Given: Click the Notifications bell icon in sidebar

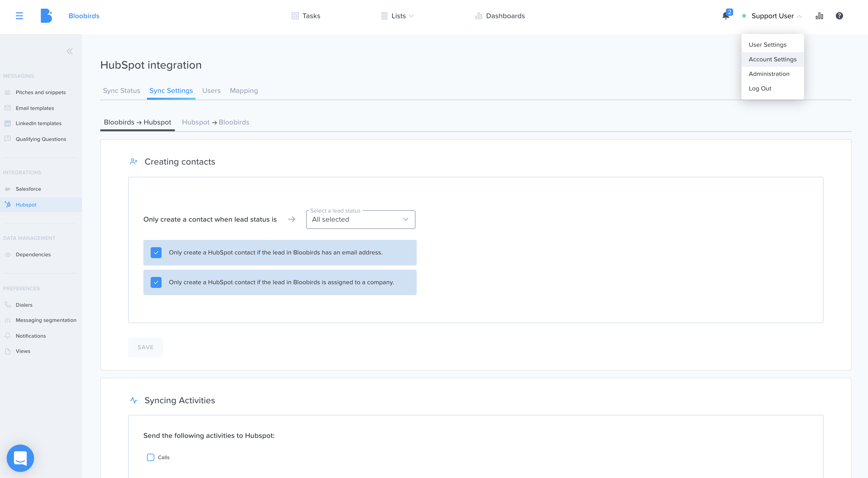Looking at the screenshot, I should [7, 336].
